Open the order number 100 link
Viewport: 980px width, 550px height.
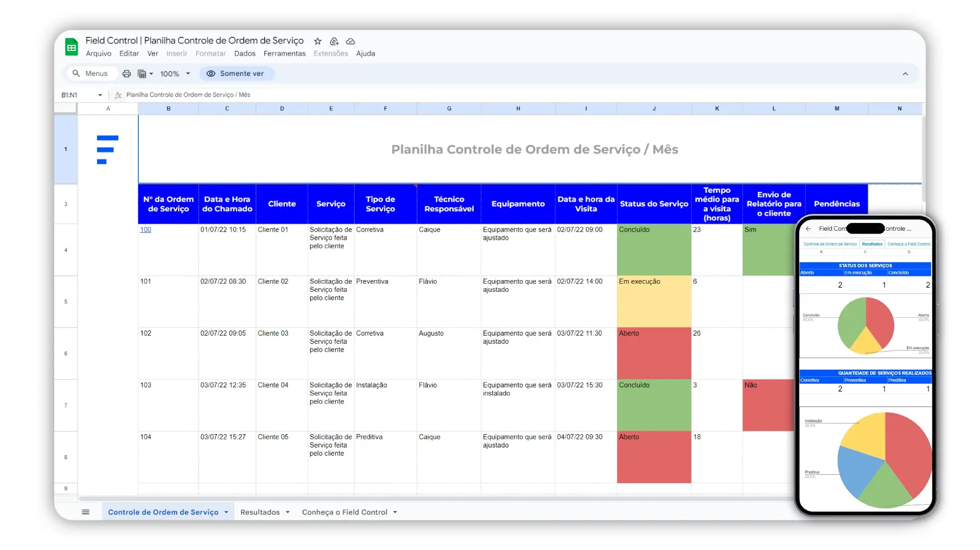(145, 230)
